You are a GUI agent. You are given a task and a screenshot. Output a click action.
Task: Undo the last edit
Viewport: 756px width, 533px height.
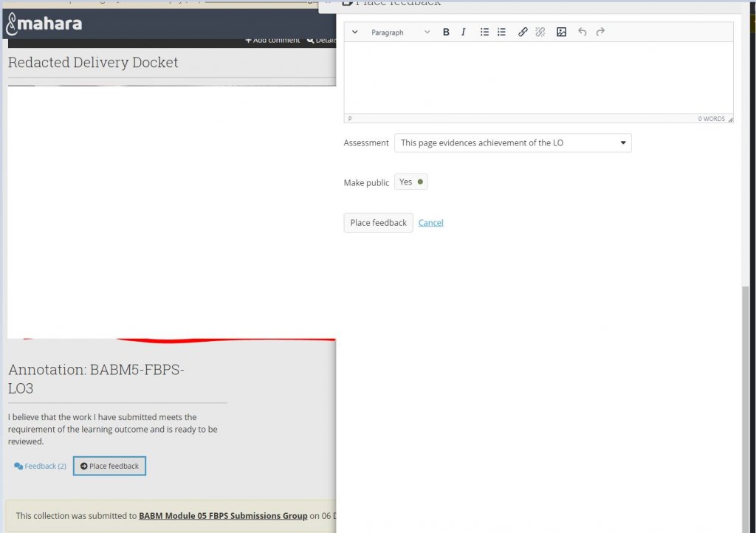[x=583, y=32]
